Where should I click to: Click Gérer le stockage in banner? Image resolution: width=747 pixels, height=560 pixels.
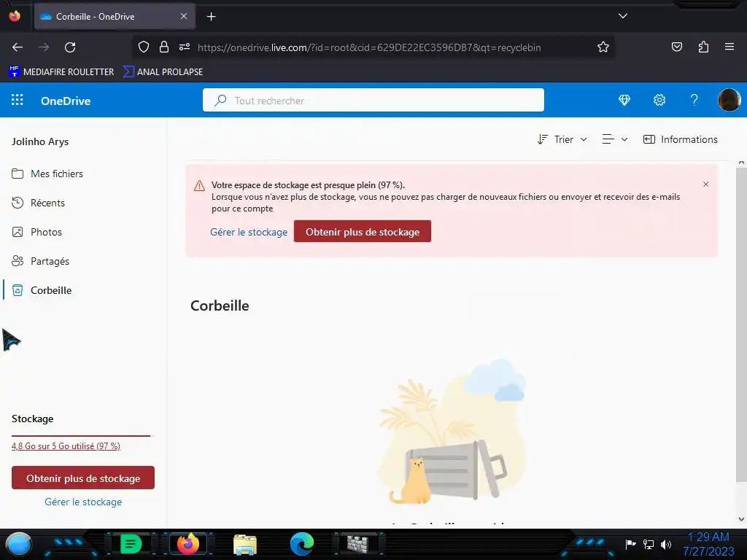point(249,232)
